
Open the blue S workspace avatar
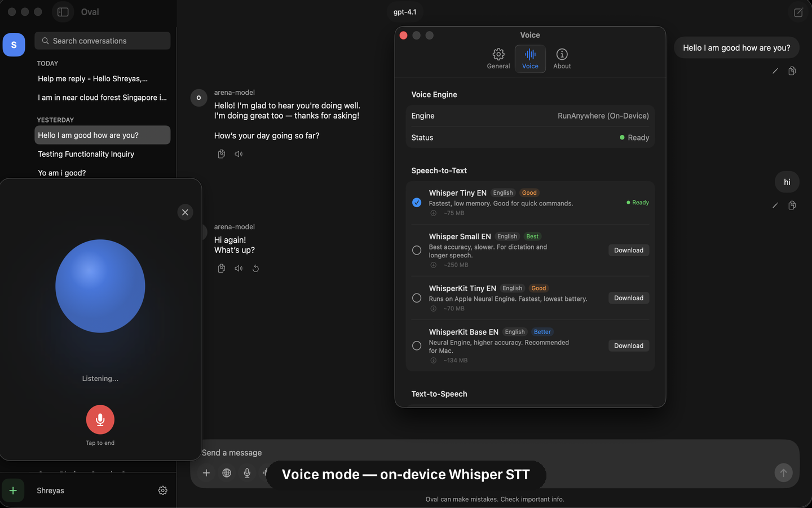(x=14, y=45)
